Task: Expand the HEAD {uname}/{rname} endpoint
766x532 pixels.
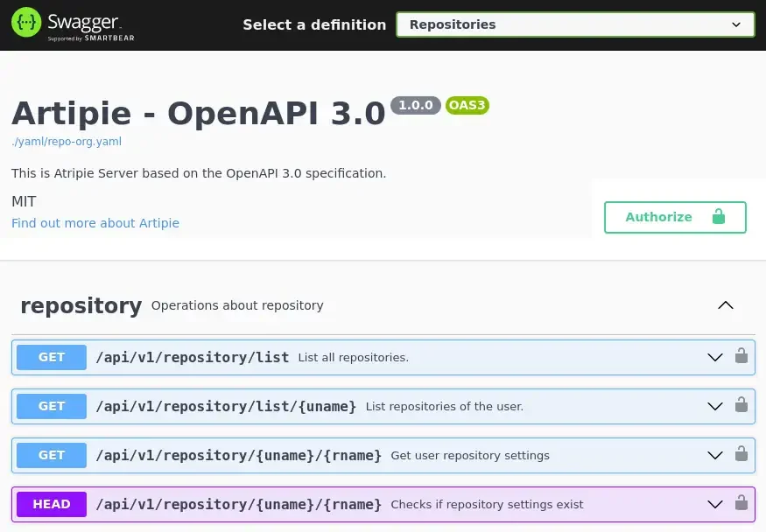Action: click(715, 504)
